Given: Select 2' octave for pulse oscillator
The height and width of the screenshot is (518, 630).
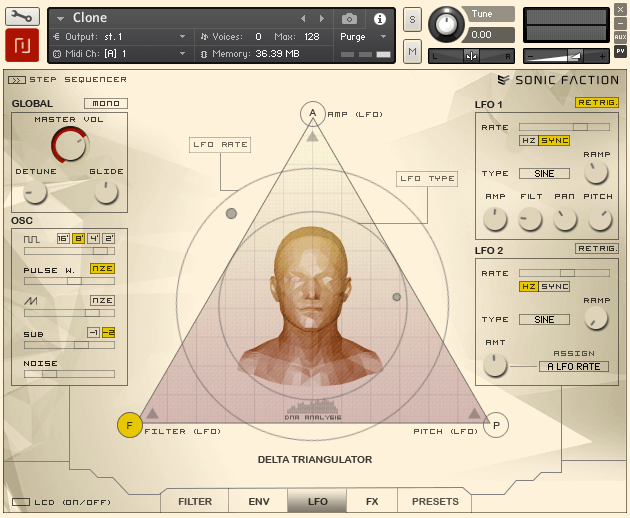Looking at the screenshot, I should (x=108, y=239).
